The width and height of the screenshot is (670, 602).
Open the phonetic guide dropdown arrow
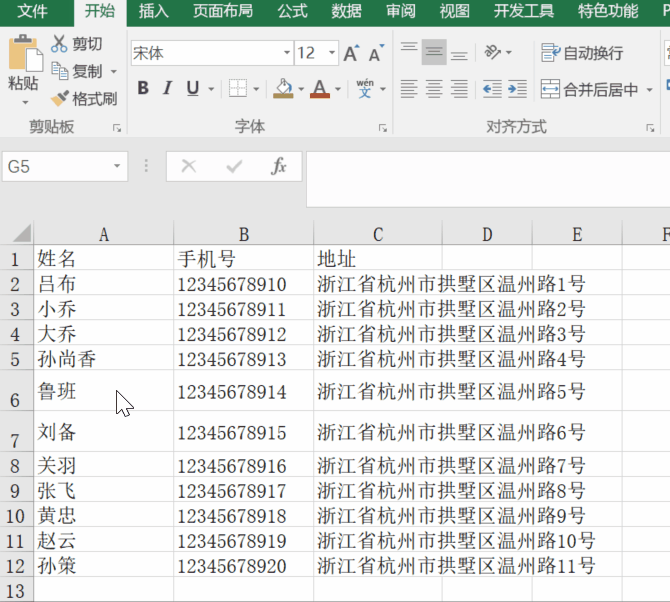[383, 89]
